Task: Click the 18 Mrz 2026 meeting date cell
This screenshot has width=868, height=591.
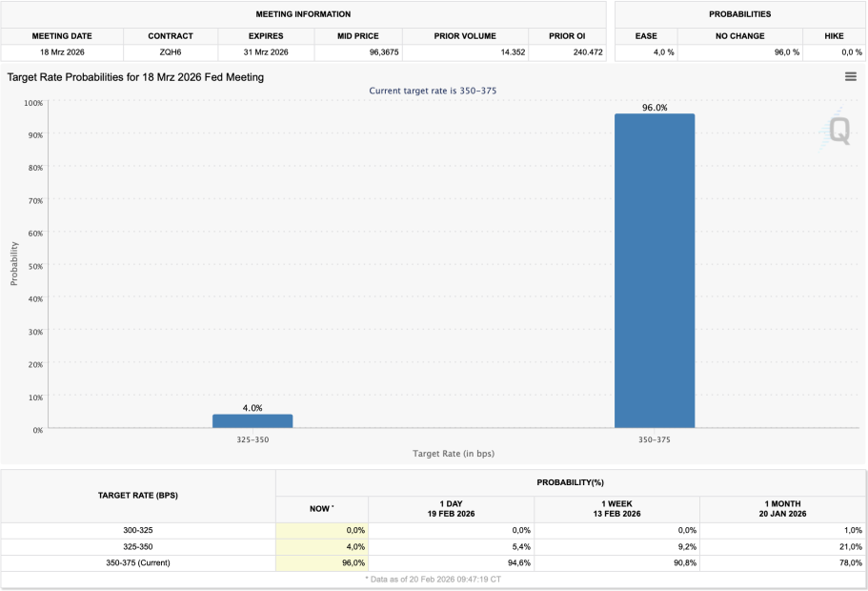Action: (62, 52)
